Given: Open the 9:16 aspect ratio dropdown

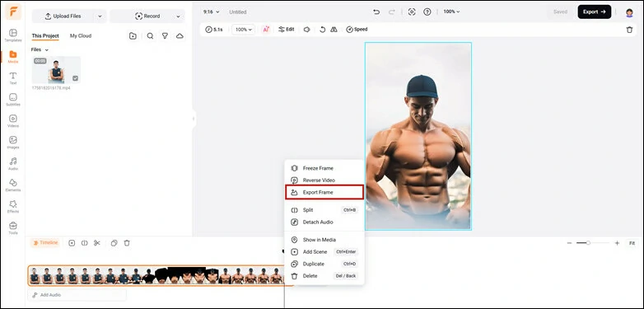Looking at the screenshot, I should 211,12.
